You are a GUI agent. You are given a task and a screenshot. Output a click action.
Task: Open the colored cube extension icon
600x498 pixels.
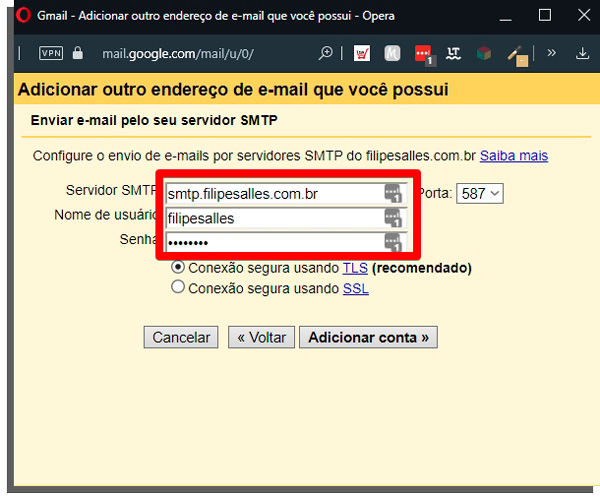click(484, 53)
